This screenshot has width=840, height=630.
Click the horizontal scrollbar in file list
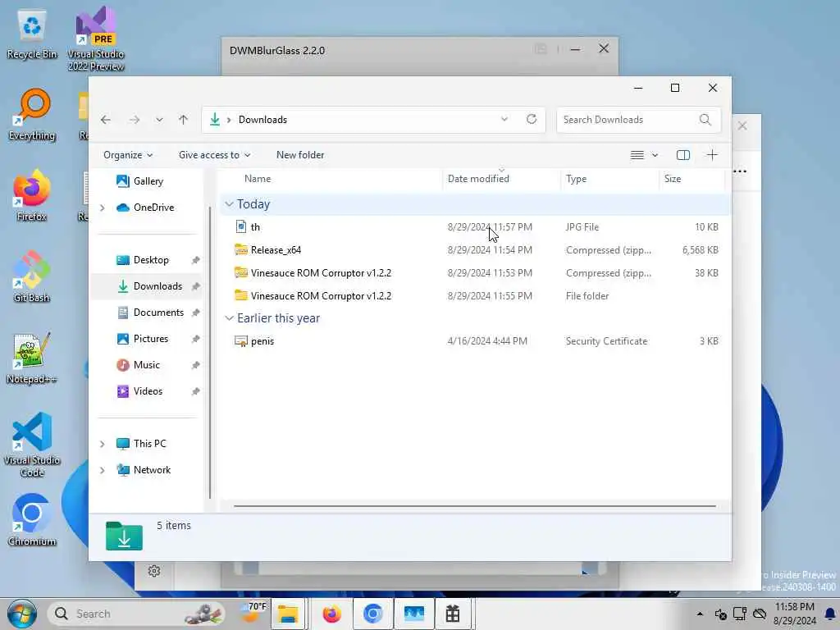475,505
